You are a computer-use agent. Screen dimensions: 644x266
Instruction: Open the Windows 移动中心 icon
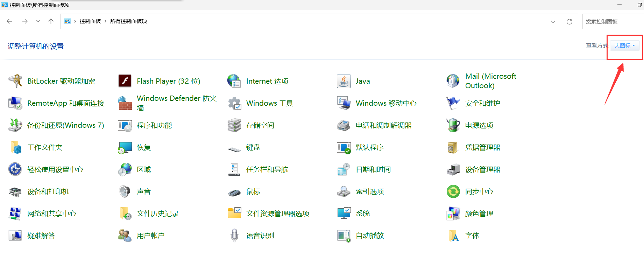coord(344,103)
